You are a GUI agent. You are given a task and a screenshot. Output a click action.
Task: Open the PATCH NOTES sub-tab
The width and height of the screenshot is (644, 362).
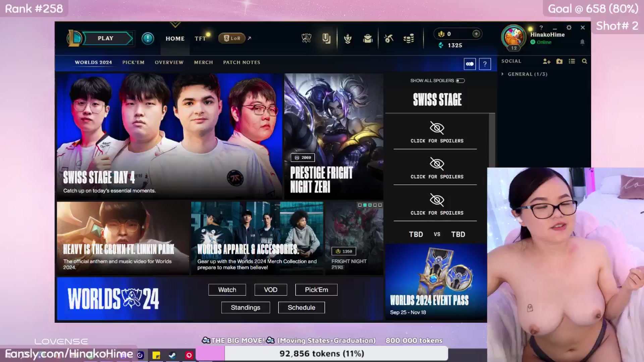[x=241, y=62]
